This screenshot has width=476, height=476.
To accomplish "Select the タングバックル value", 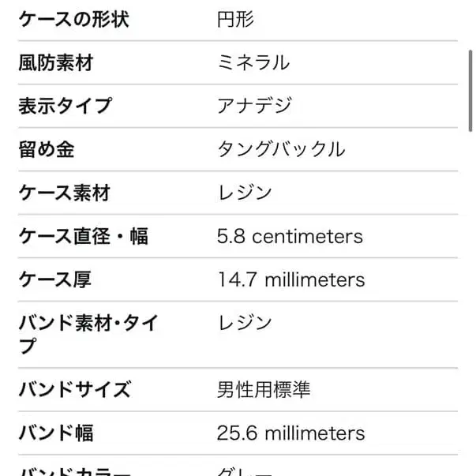I will point(281,149).
